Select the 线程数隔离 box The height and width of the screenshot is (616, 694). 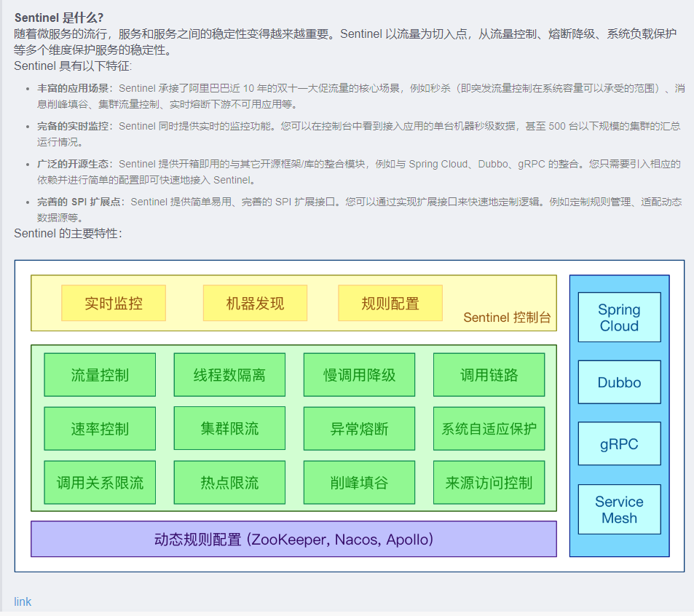click(229, 375)
